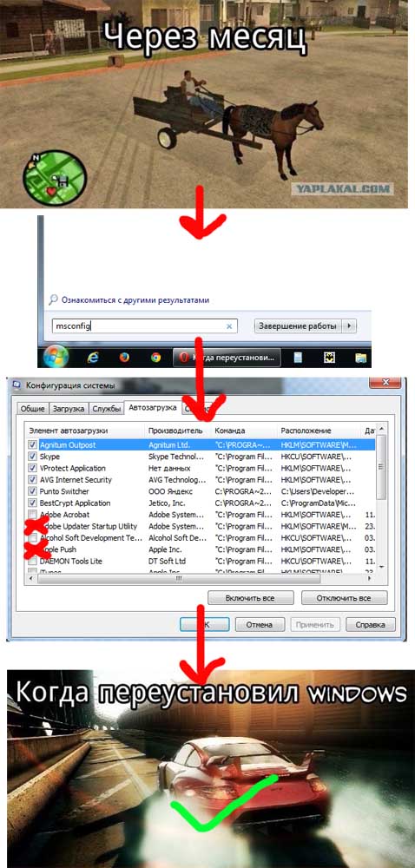Select the 'Alcohol Soft De...' manufacturer cell
The width and height of the screenshot is (415, 868).
(176, 538)
